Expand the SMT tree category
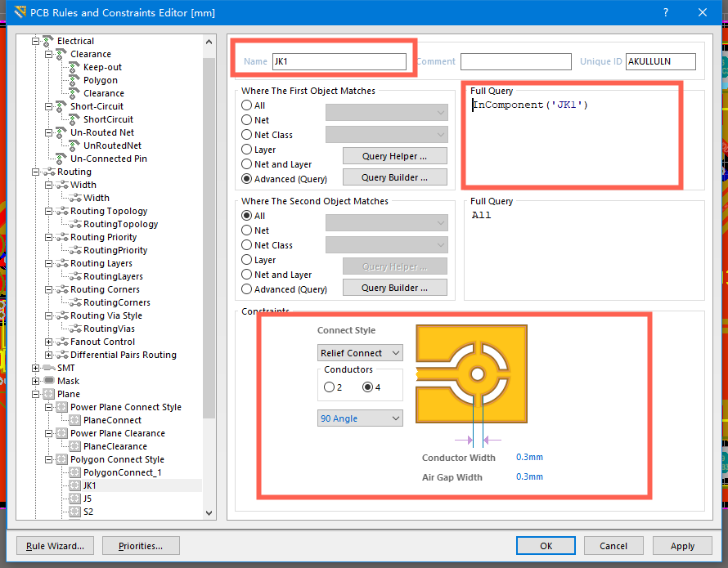 [x=36, y=368]
